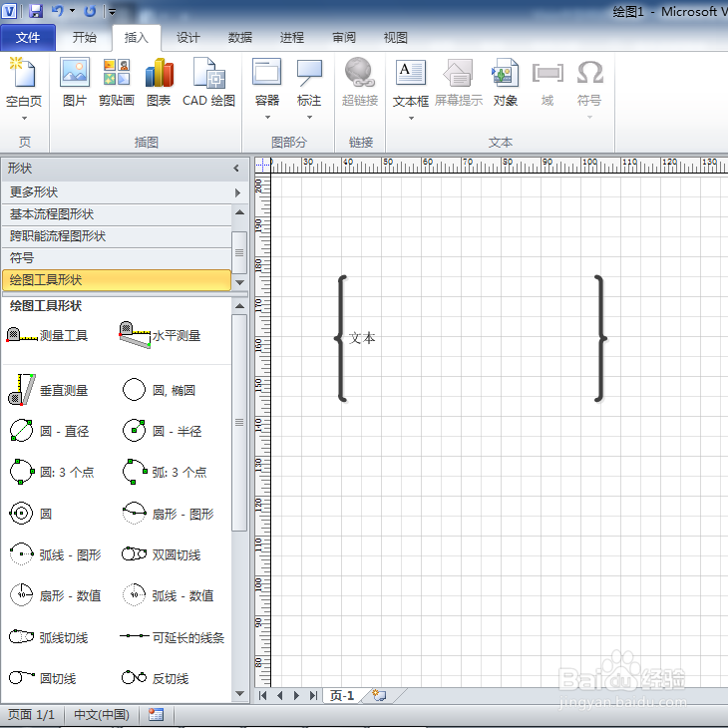728x728 pixels.
Task: Open the 剪贴画 clip art tool
Action: point(117,82)
